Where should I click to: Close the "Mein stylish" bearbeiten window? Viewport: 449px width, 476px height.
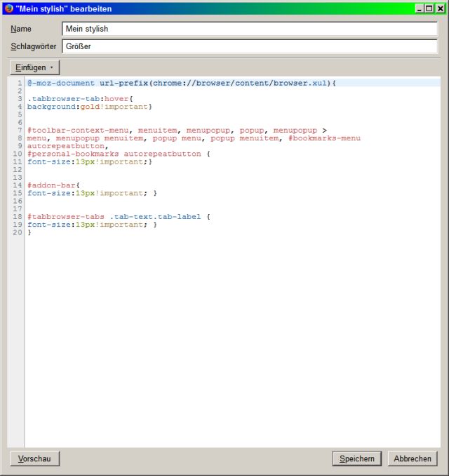[x=440, y=8]
